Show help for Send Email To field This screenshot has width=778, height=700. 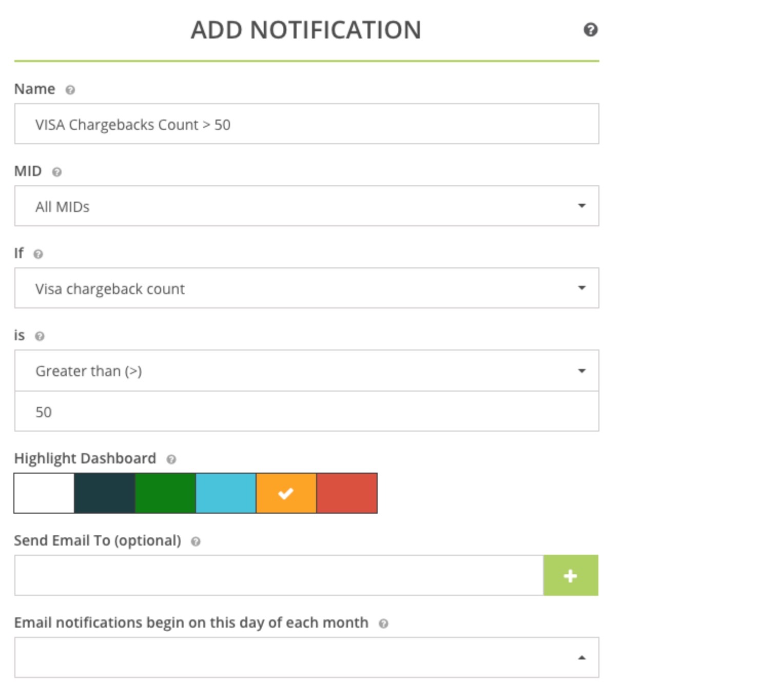[196, 541]
